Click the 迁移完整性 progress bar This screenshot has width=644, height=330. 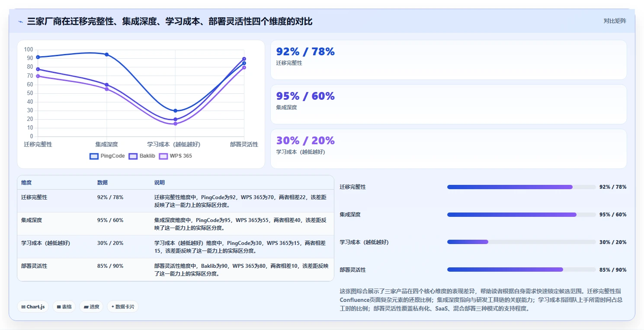522,187
